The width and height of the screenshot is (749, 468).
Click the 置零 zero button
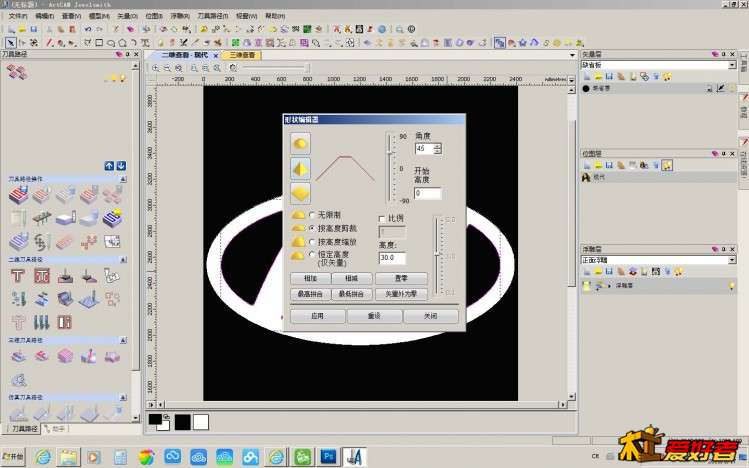point(401,278)
